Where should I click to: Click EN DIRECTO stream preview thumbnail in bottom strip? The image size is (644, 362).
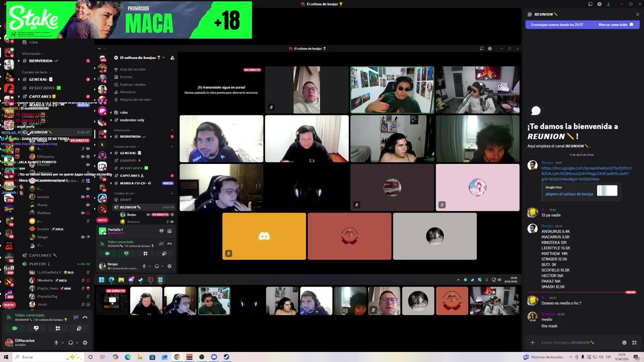point(113,301)
